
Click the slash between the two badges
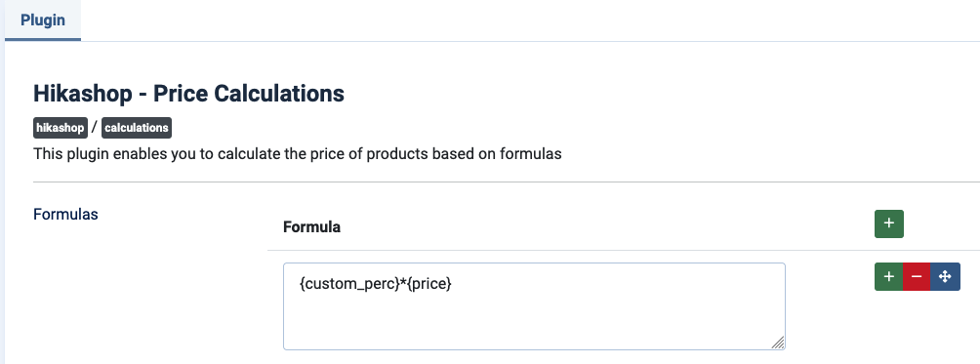coord(95,128)
